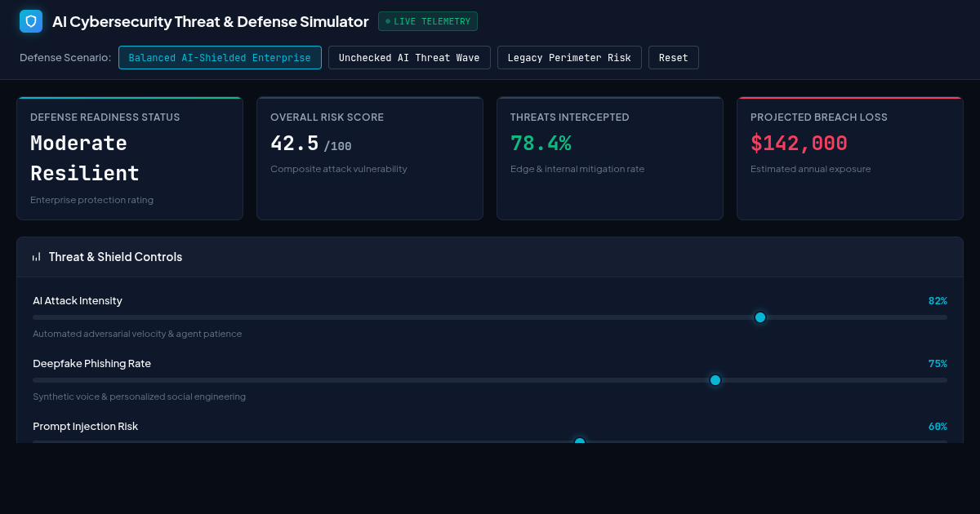Viewport: 980px width, 514px height.
Task: Click the Deepfake Phishing Rate label
Action: pyautogui.click(x=91, y=364)
